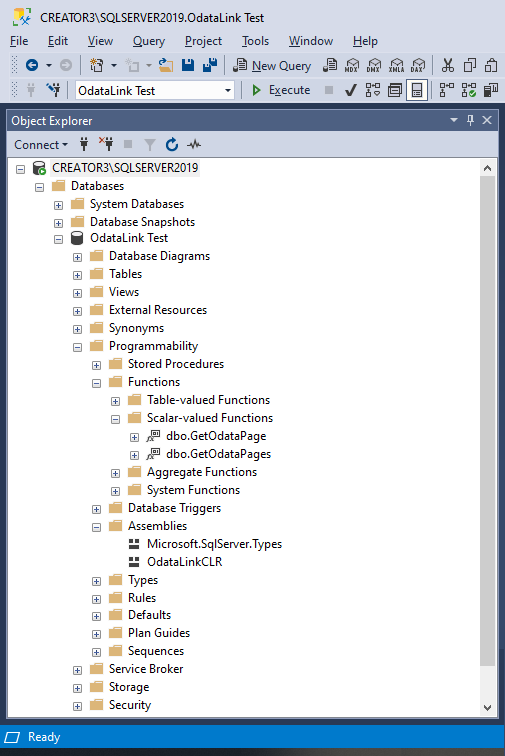Expand the Tables folder
This screenshot has width=505, height=756.
pyautogui.click(x=77, y=275)
